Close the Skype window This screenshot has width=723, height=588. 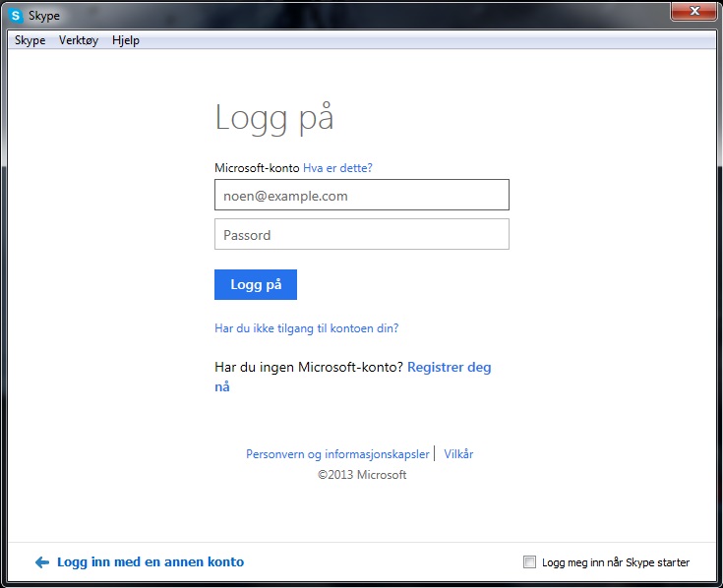(x=693, y=11)
